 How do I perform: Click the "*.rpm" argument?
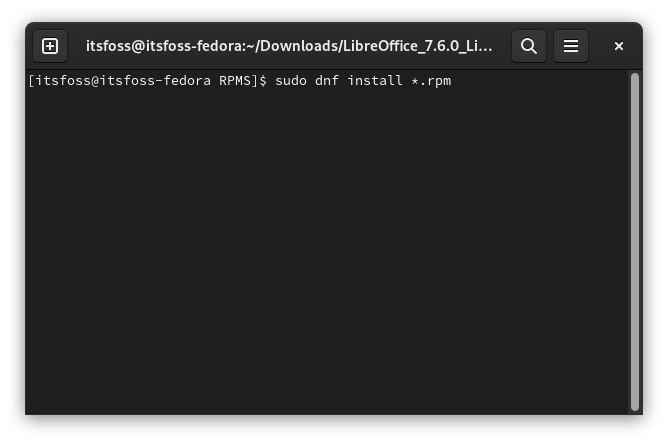pyautogui.click(x=432, y=80)
